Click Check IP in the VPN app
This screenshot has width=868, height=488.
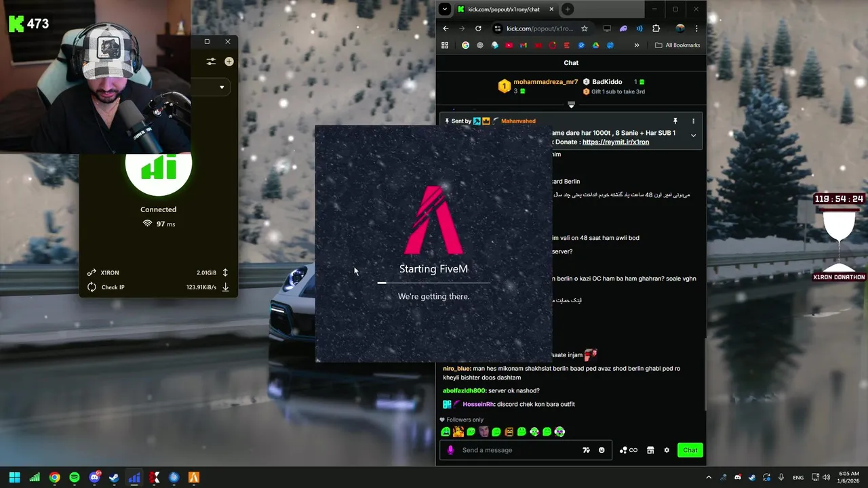click(113, 287)
